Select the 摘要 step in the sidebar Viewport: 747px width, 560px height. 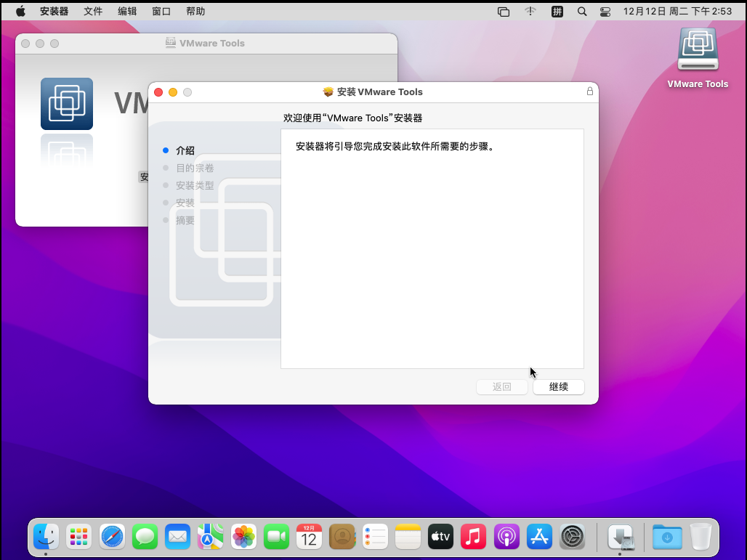[x=185, y=220]
